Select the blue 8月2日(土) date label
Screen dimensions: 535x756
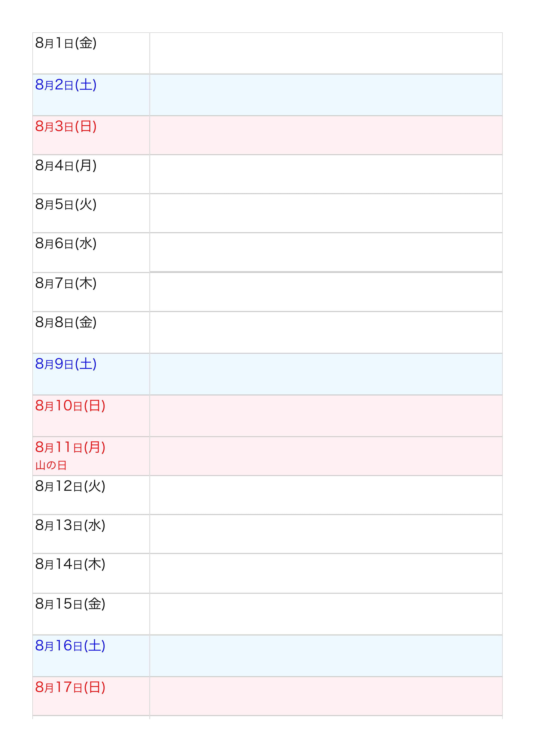coord(66,85)
